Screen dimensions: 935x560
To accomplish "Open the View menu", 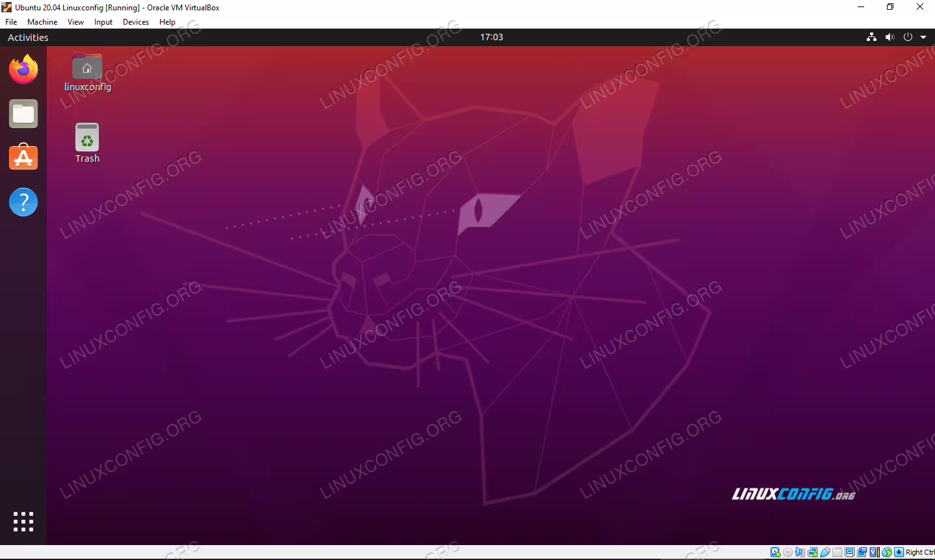I will pos(75,21).
